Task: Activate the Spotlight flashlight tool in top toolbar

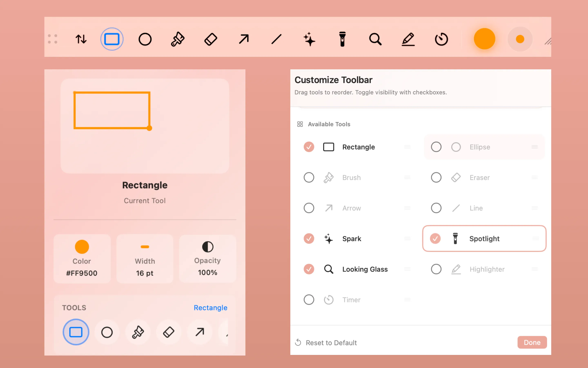Action: [x=342, y=39]
